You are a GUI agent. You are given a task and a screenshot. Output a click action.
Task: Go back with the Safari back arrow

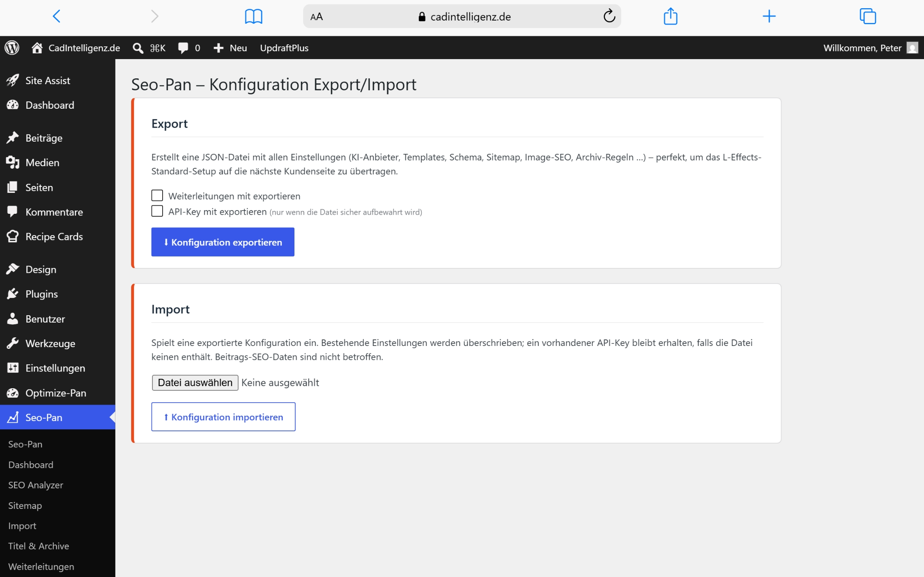tap(57, 16)
